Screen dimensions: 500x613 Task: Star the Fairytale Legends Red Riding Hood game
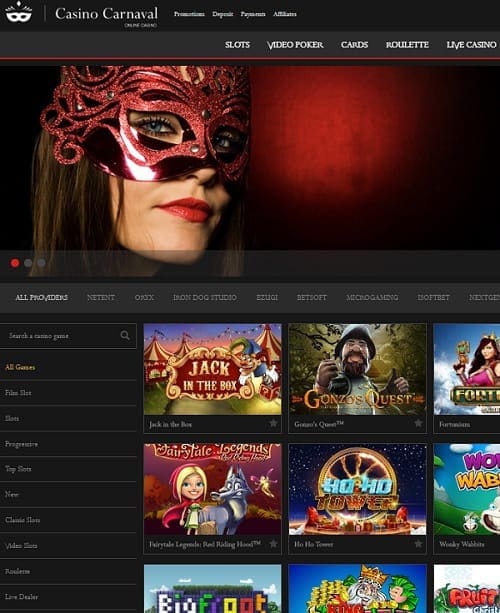click(x=273, y=543)
